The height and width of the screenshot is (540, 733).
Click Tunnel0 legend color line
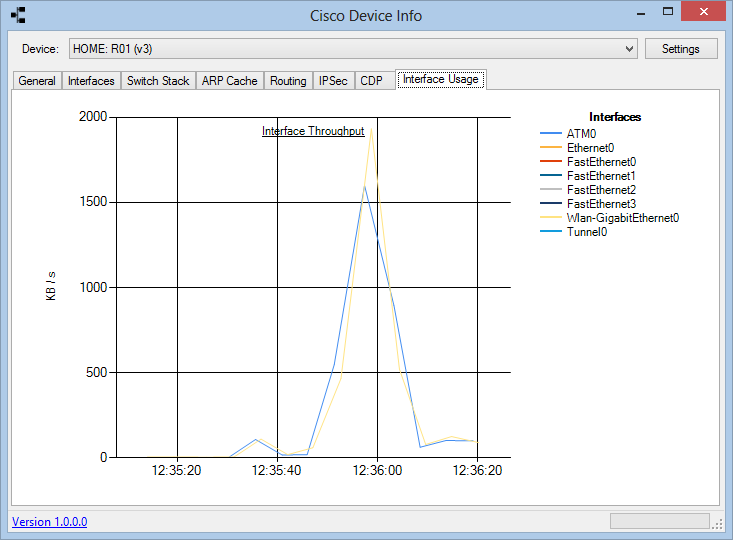551,232
